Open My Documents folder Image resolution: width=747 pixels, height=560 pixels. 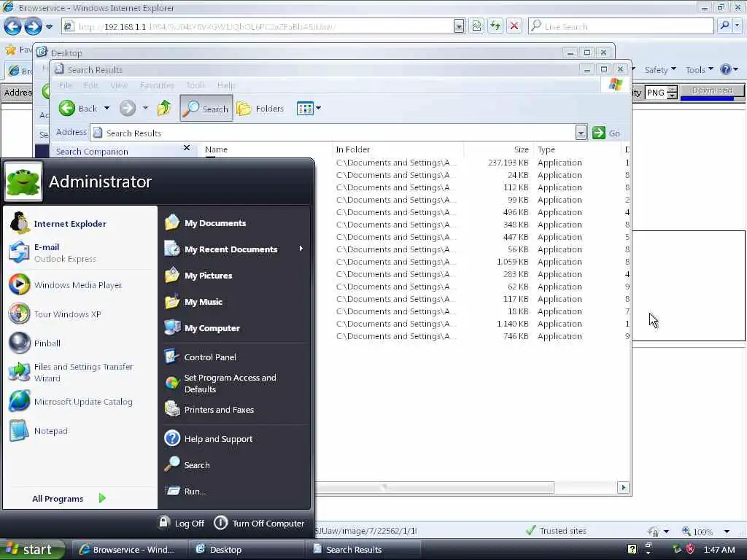point(205,223)
